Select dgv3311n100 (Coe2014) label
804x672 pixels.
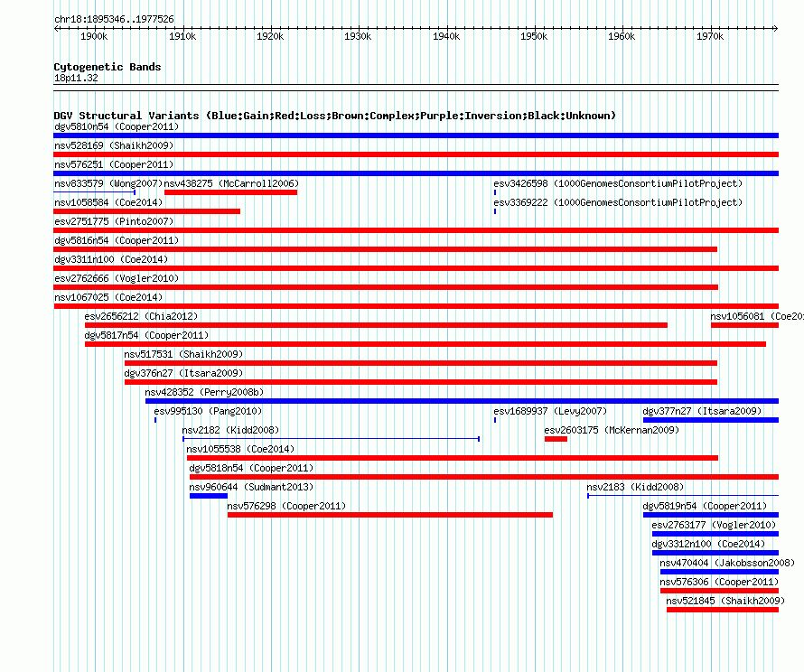(111, 259)
